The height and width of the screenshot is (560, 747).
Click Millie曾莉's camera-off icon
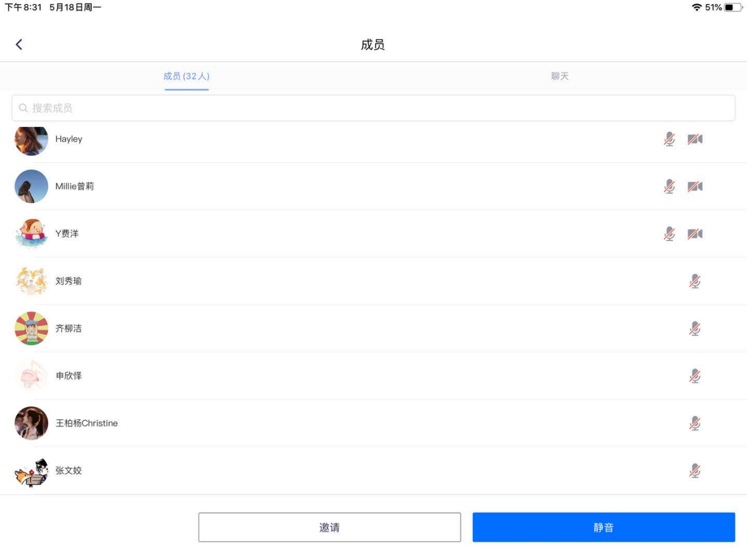[x=695, y=186]
